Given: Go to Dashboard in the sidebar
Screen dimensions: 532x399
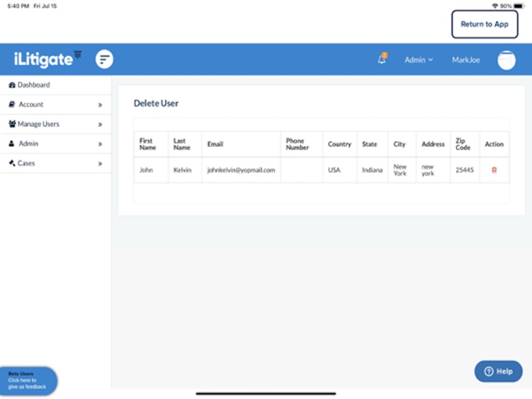Looking at the screenshot, I should 55,85.
